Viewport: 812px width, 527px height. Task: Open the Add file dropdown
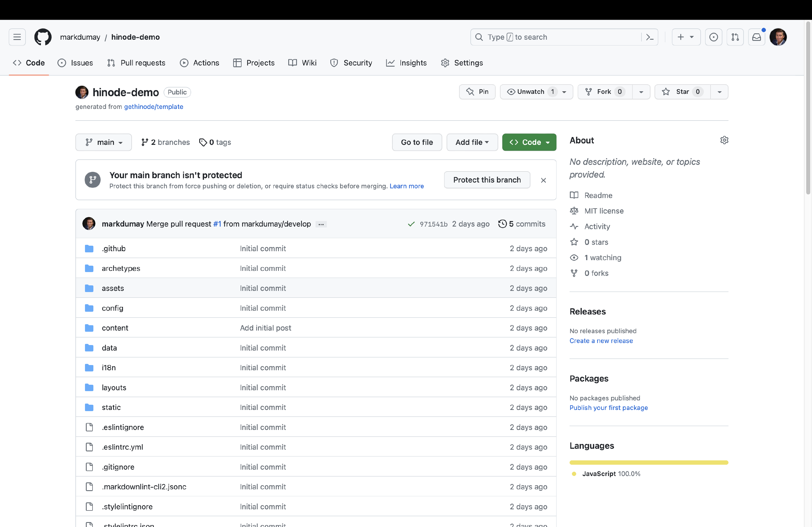[472, 142]
